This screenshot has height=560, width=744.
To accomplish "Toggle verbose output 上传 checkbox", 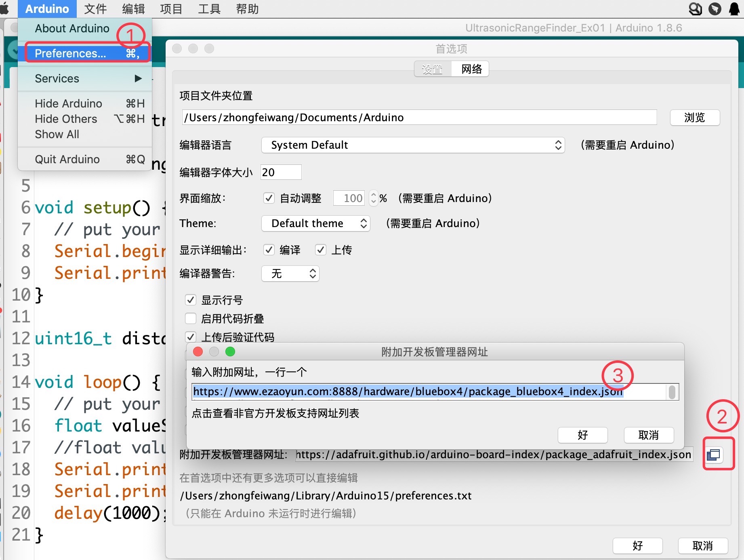I will 321,250.
